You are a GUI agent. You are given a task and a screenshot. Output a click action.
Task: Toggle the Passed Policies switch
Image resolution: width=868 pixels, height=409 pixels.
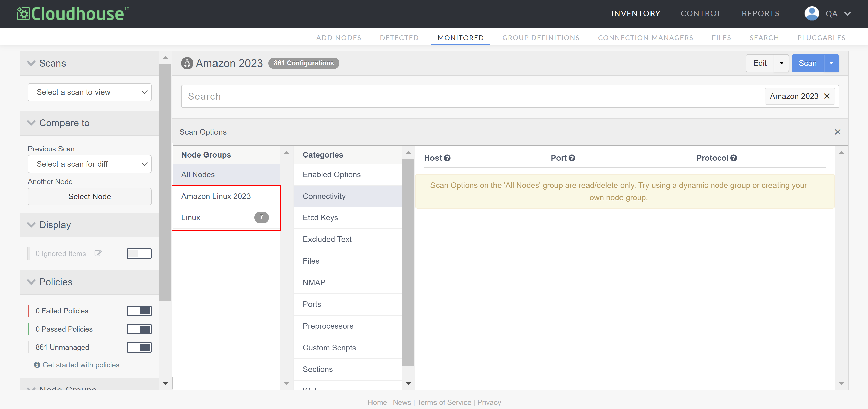coord(139,329)
